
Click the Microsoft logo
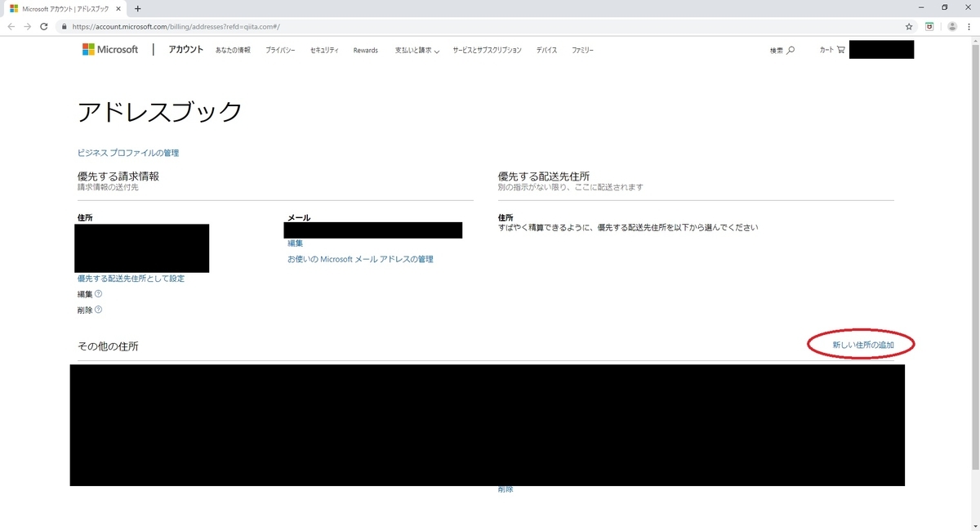coord(110,49)
